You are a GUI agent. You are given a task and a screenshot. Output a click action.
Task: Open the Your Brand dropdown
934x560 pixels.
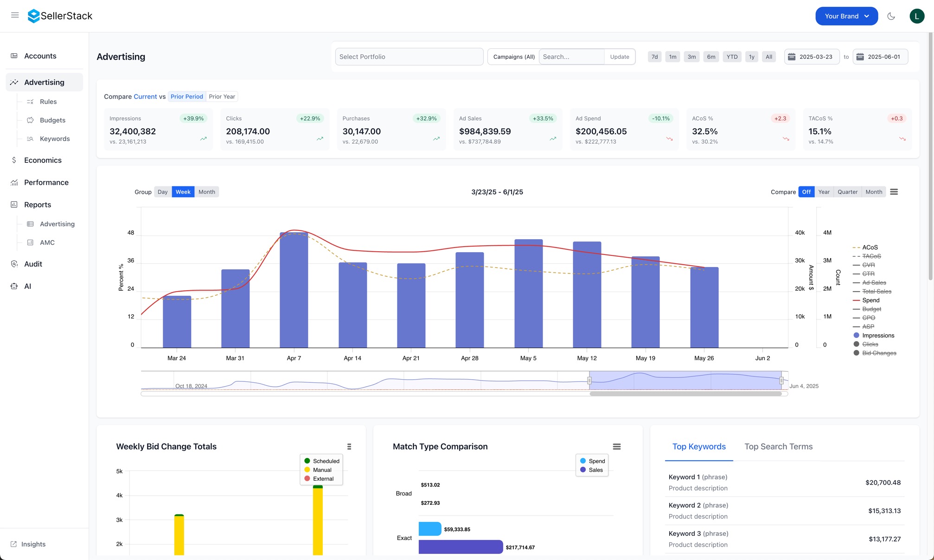846,16
